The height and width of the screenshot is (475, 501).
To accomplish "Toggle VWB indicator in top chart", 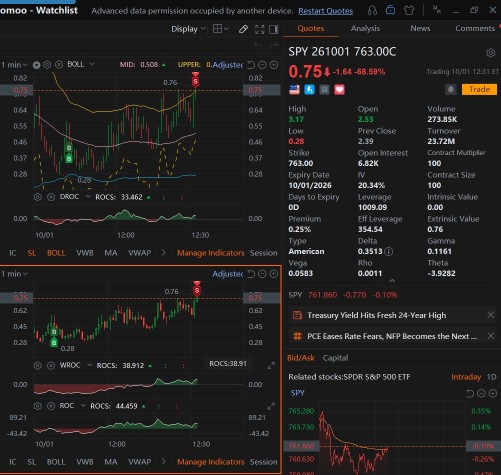I will point(85,253).
